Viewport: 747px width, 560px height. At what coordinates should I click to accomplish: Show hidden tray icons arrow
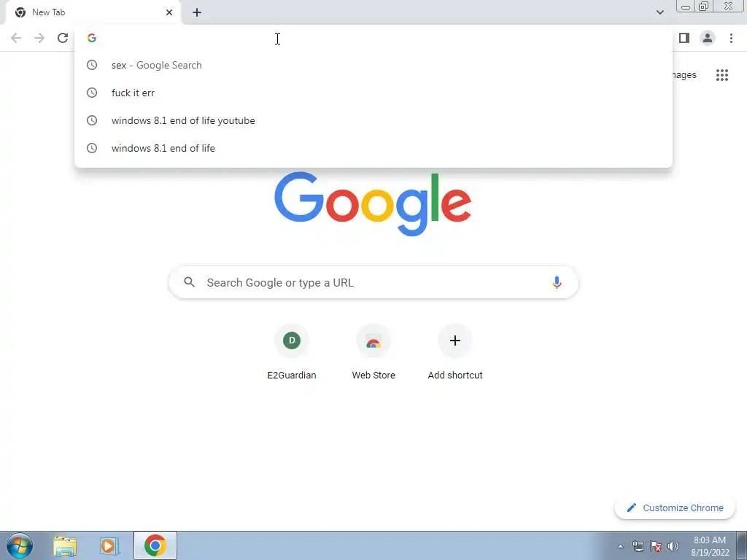pos(620,546)
